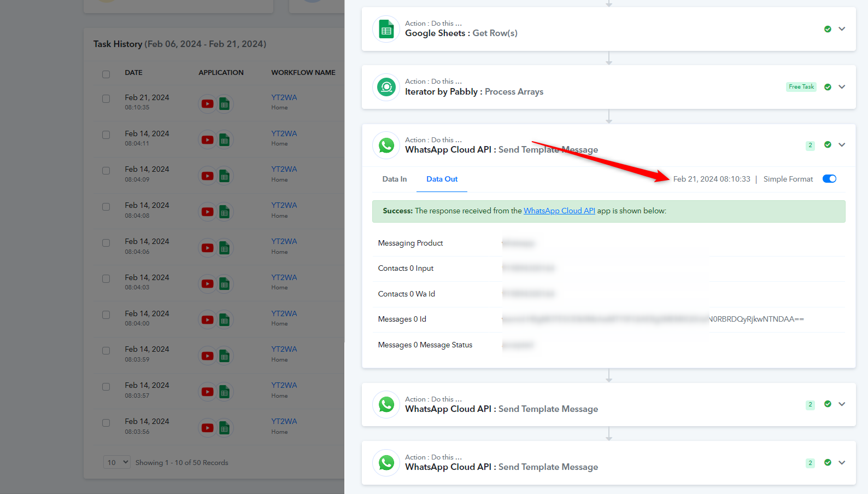Click the APPLICATION column header
Viewport: 868px width, 494px height.
tap(221, 72)
